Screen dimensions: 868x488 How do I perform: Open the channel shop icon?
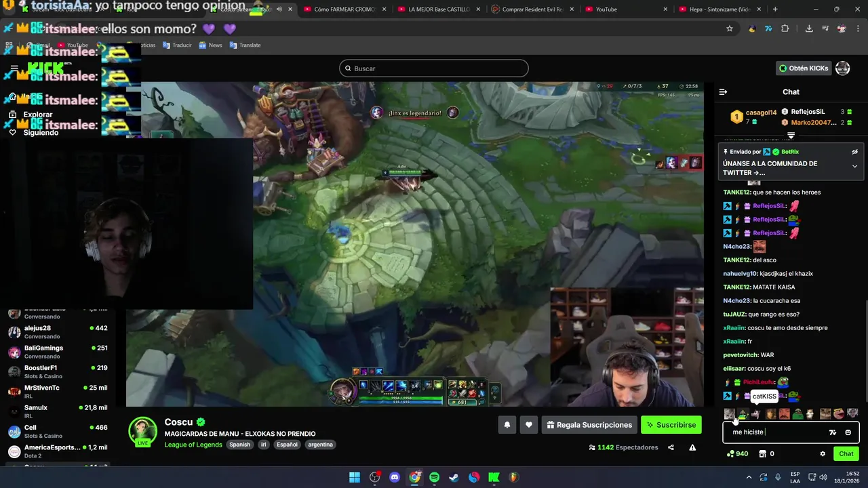tap(762, 454)
